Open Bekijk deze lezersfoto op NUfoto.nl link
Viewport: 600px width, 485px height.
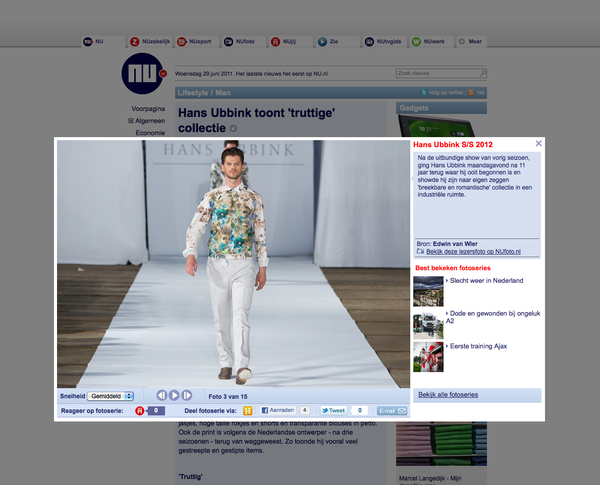pyautogui.click(x=473, y=251)
